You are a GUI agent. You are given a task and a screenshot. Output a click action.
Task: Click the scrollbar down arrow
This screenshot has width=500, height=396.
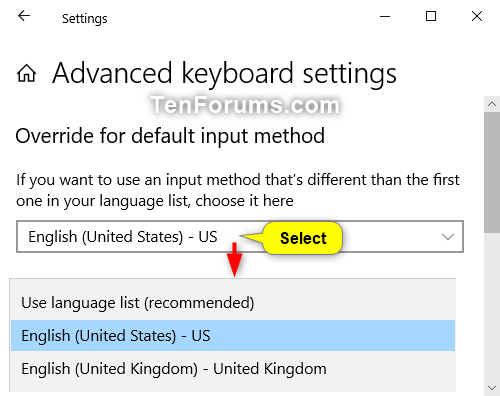tap(492, 388)
